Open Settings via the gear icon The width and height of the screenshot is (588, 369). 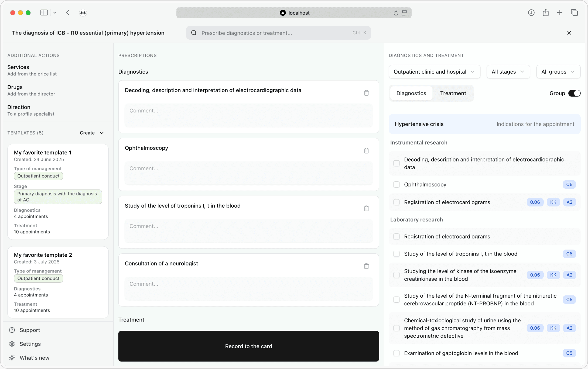click(x=12, y=344)
